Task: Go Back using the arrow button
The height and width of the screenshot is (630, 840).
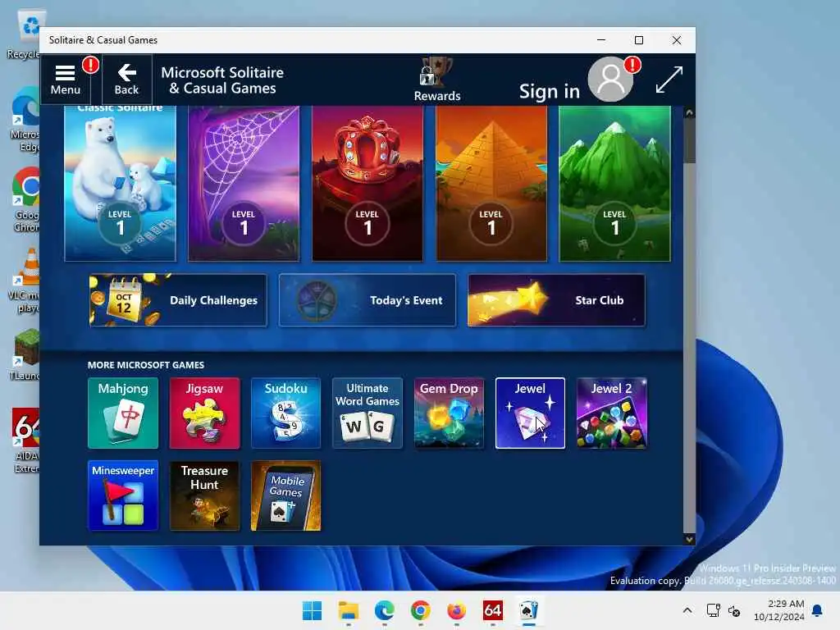Action: click(126, 80)
